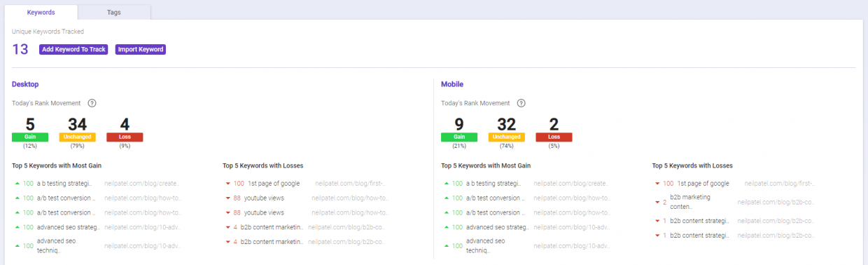
Task: Open the help icon beside Mobile Today's Rank Movement
Action: (521, 103)
